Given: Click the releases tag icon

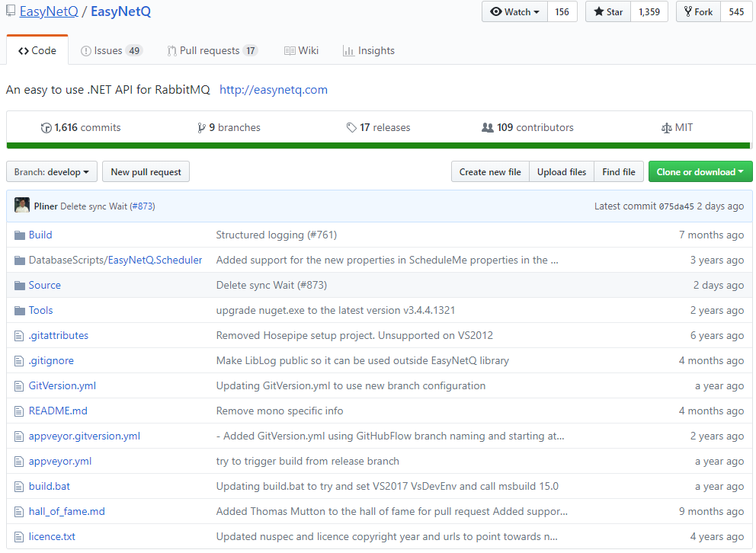Looking at the screenshot, I should [x=351, y=128].
